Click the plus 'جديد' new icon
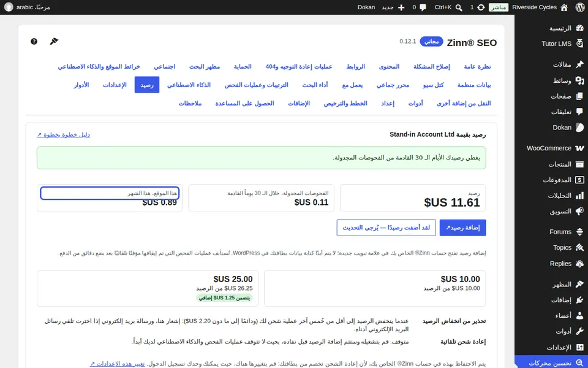Viewport: 588px width, 368px height. point(401,7)
